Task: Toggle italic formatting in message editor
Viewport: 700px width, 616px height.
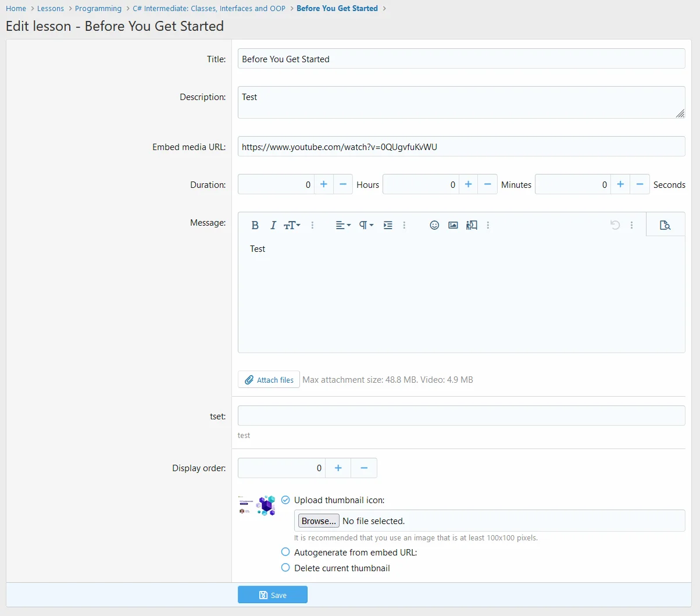Action: [x=273, y=225]
